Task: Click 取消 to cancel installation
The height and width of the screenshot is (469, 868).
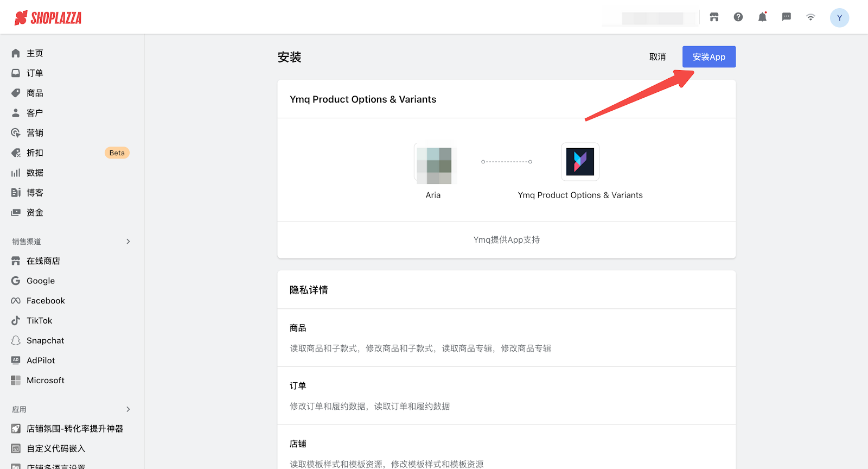Action: 658,57
